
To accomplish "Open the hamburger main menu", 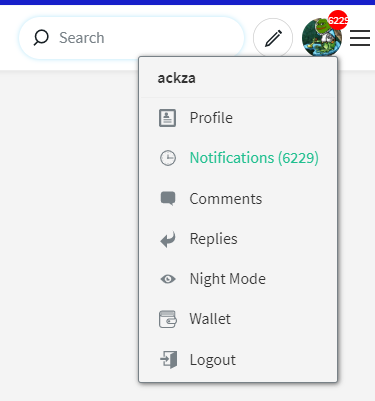I will 360,38.
